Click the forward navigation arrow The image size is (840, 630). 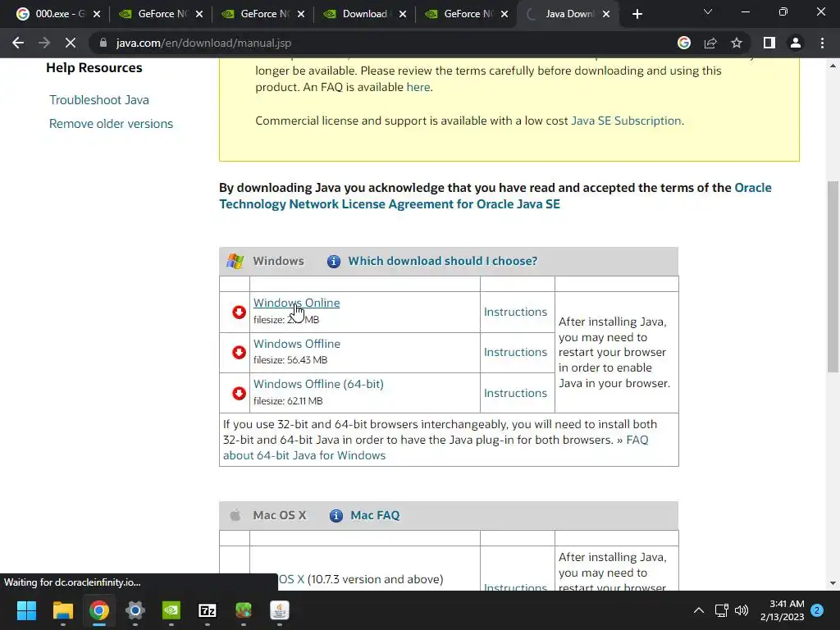(x=44, y=43)
